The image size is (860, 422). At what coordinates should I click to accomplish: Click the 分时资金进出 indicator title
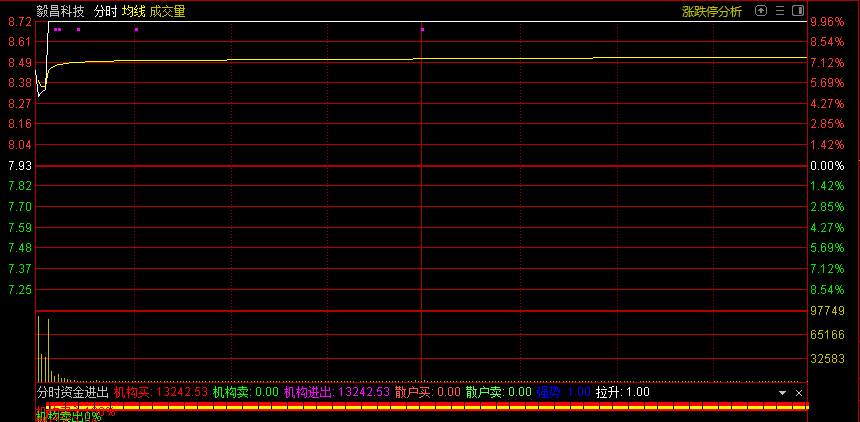pyautogui.click(x=72, y=393)
